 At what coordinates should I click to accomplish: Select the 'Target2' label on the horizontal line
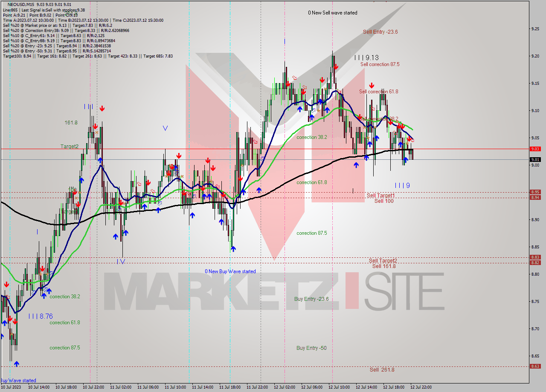coord(69,147)
